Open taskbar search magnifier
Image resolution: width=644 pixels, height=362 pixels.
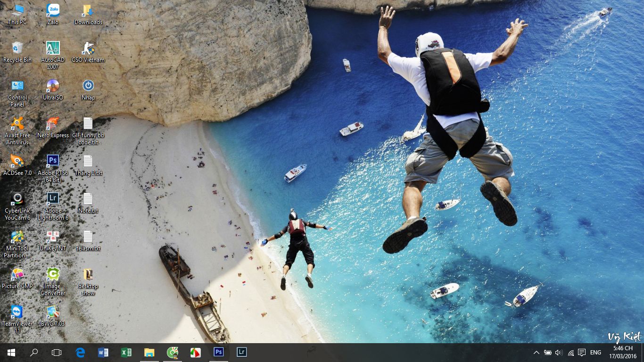coord(34,352)
